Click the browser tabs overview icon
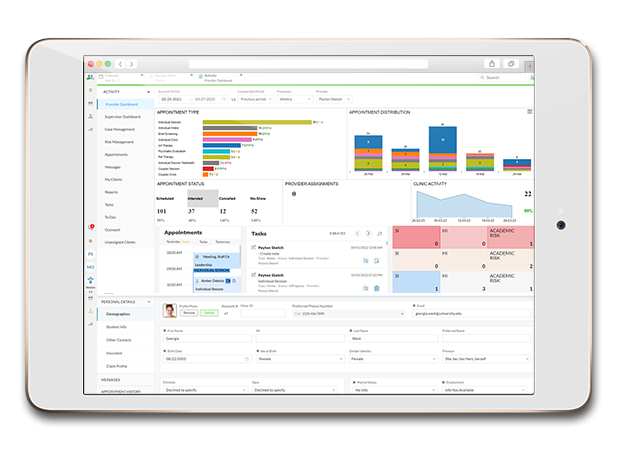The width and height of the screenshot is (620, 451). [x=511, y=63]
